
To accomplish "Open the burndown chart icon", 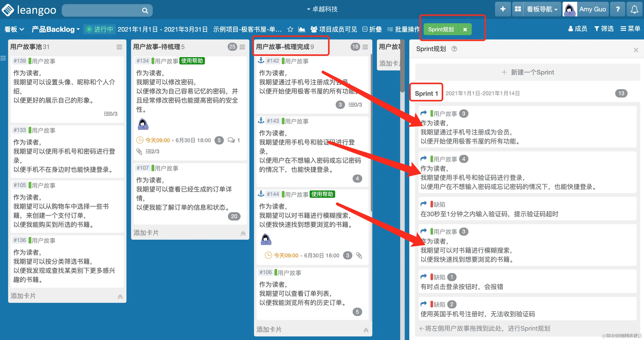I will [x=302, y=29].
